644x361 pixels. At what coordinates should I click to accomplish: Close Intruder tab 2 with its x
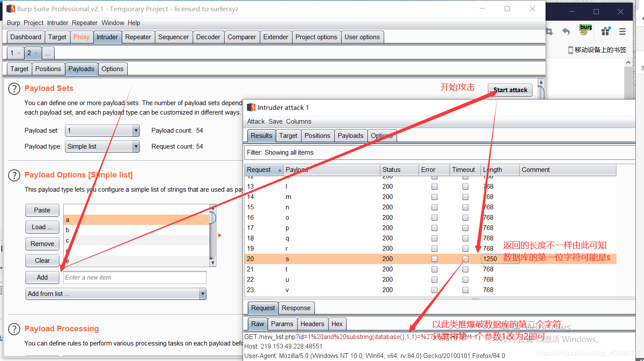(36, 53)
